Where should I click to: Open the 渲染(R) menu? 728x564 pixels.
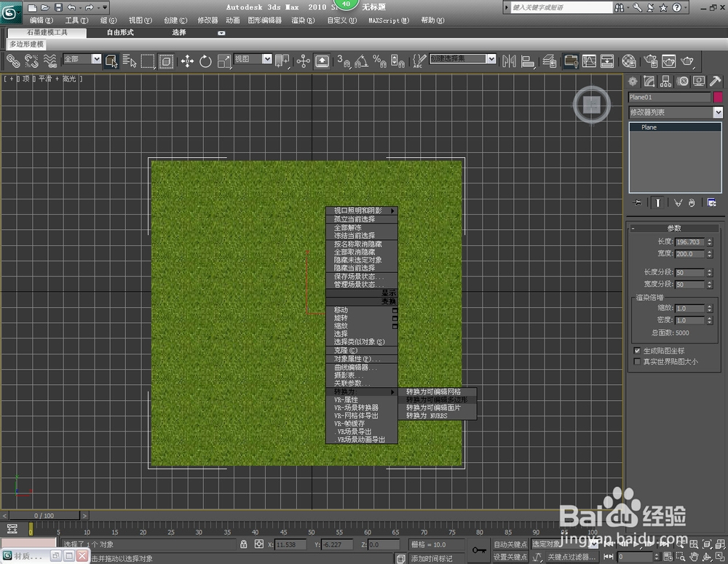click(x=303, y=20)
